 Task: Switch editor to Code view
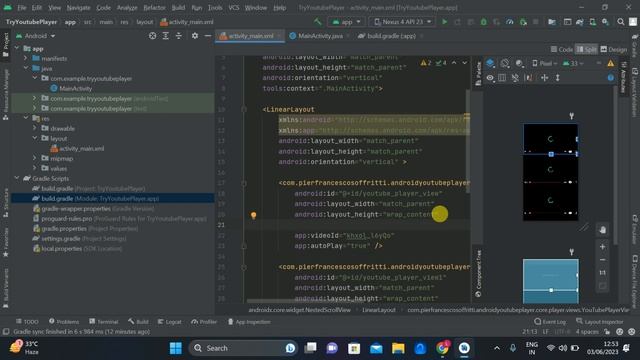tap(562, 49)
